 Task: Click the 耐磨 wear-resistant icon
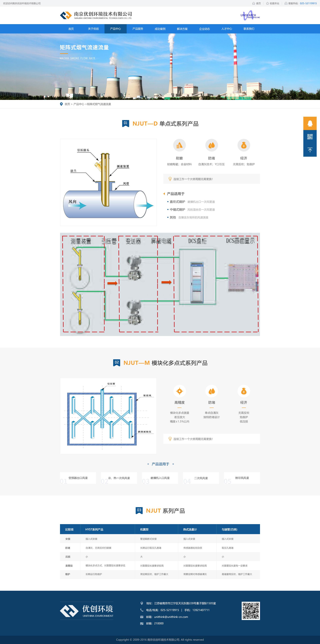pos(179,145)
